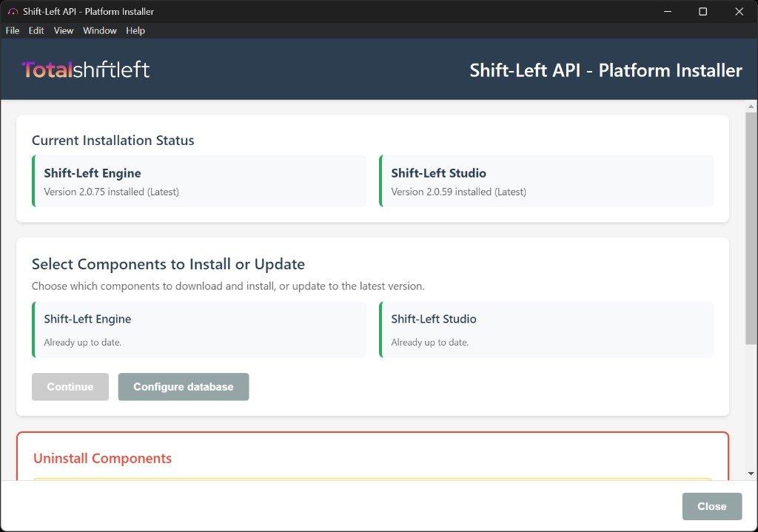Click the Shift-Left Engine install card
This screenshot has width=758, height=532.
(198, 329)
